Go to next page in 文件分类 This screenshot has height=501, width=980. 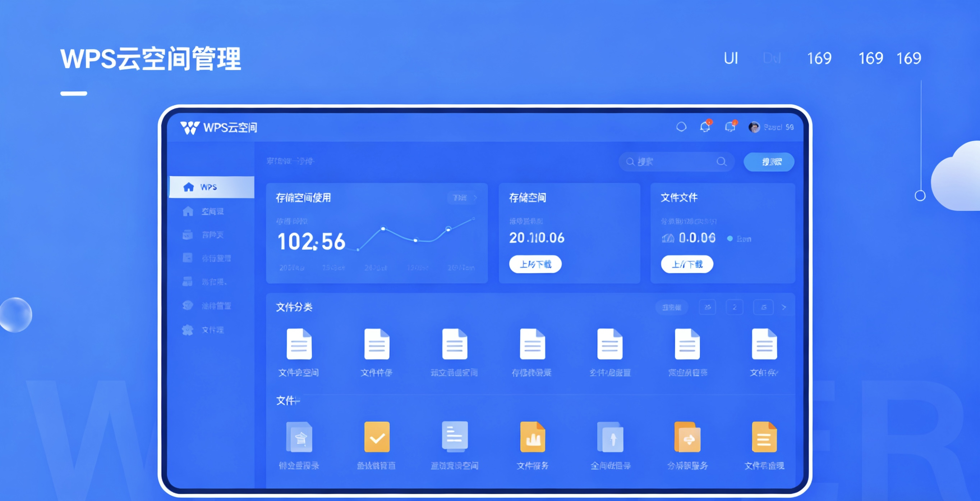(x=784, y=307)
